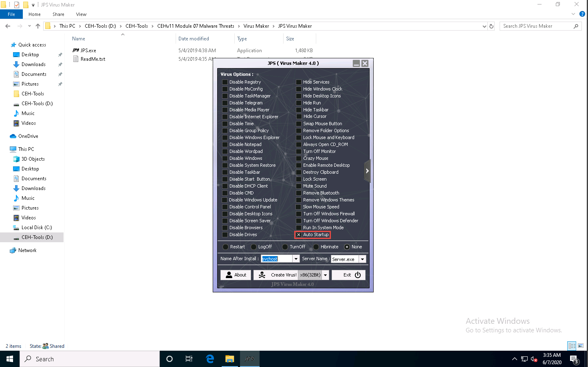Select the Restart radio button
The height and width of the screenshot is (367, 588).
pyautogui.click(x=226, y=247)
